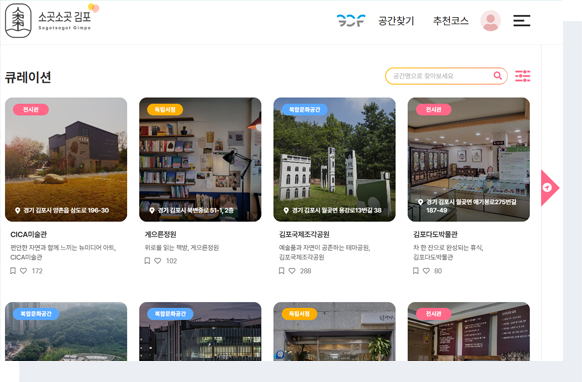Image resolution: width=582 pixels, height=382 pixels.
Task: Bookmark the 김포국제조각공원 card
Action: pos(282,271)
